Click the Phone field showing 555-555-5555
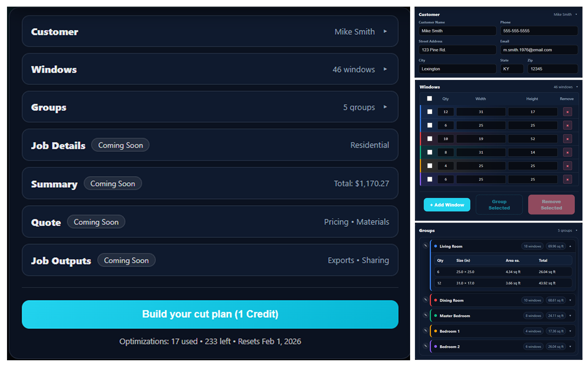This screenshot has width=588, height=368. pos(539,31)
